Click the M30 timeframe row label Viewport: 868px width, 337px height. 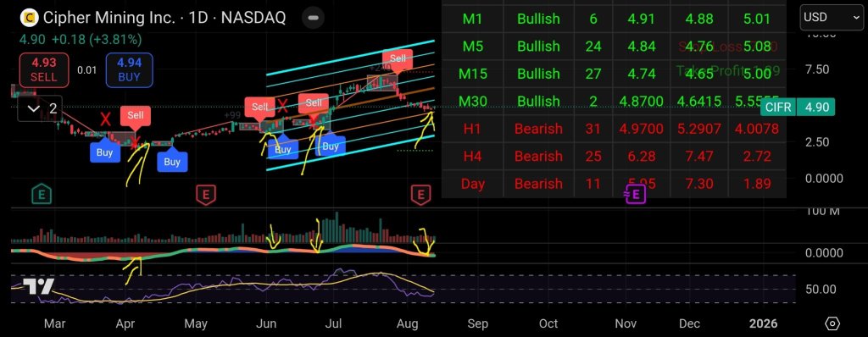click(472, 102)
